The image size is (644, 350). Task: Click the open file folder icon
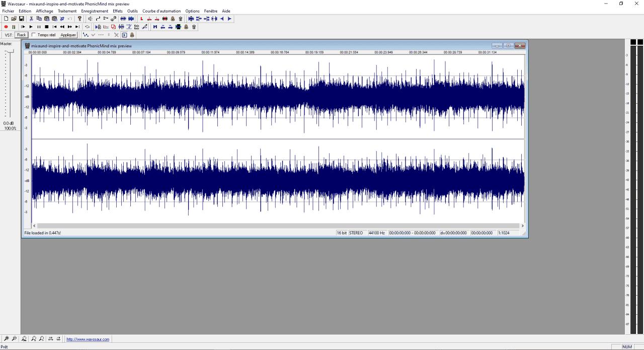pos(14,19)
